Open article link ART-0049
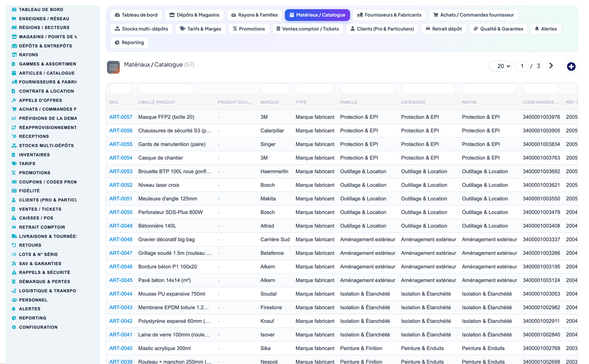The image size is (589, 364). tap(121, 226)
